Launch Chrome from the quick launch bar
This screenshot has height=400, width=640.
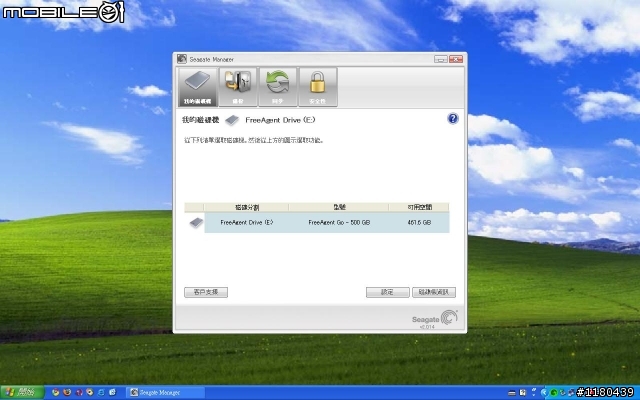[56, 393]
